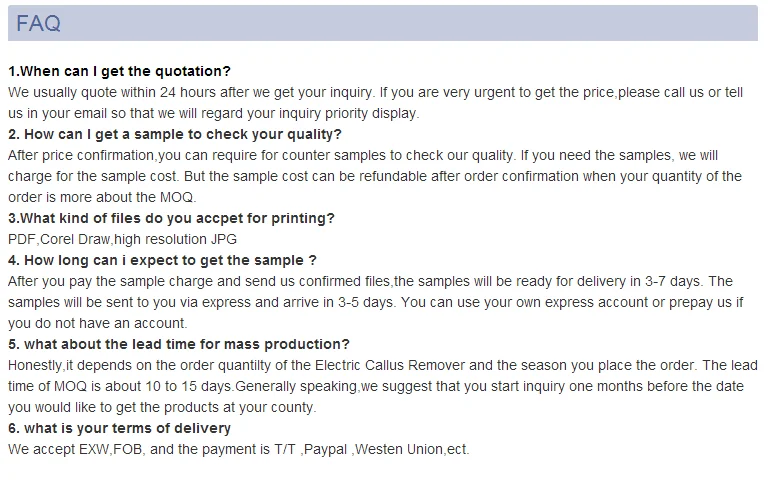Select the question "When can I get the quotation?"

click(x=120, y=71)
